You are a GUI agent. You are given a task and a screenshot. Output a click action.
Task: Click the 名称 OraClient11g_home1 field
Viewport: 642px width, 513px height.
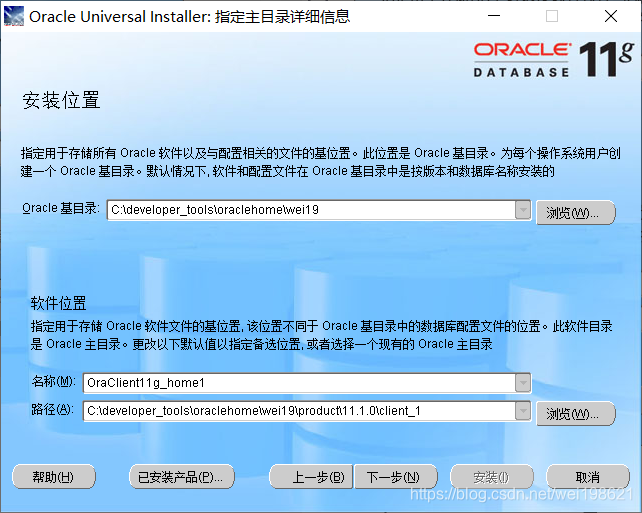coord(299,383)
